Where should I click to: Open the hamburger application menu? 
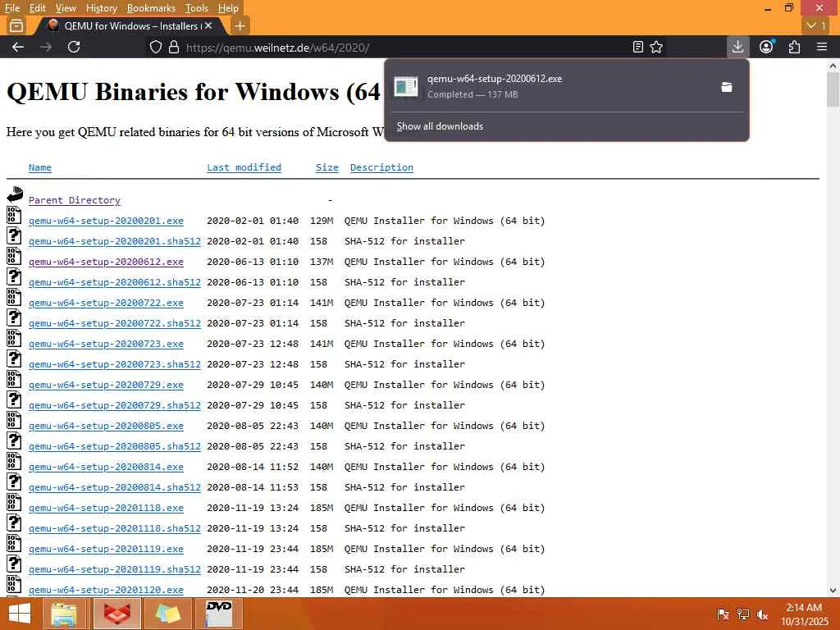(822, 47)
